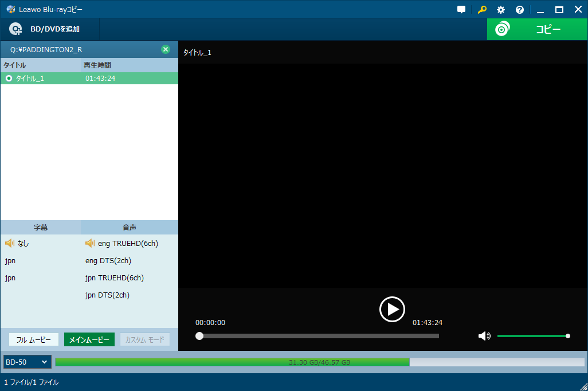The height and width of the screenshot is (391, 588).
Task: Click the feedback speech bubble icon
Action: click(x=461, y=10)
